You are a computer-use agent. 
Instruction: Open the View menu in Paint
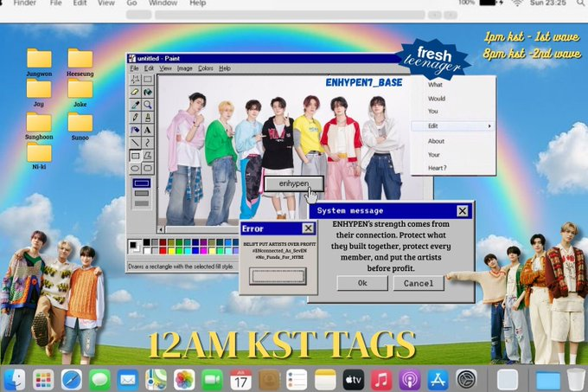[x=165, y=68]
